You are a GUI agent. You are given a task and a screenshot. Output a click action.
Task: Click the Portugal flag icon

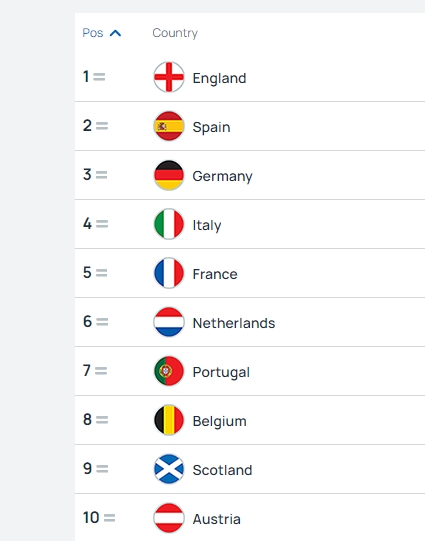(169, 371)
